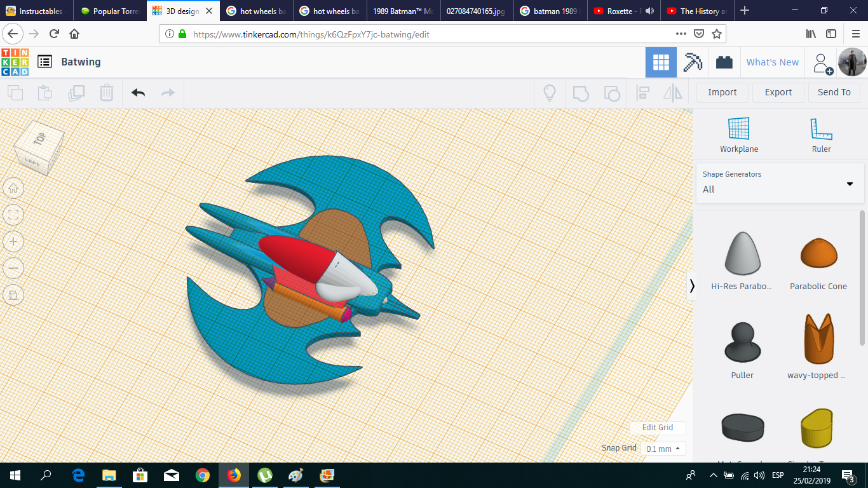The image size is (868, 488).
Task: Open the Snap Grid dropdown
Action: (663, 449)
